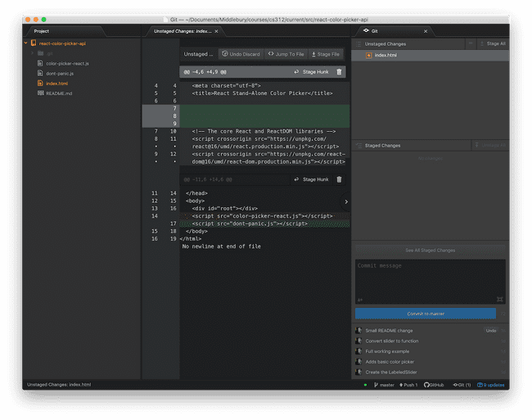
Task: Open color-picker-react.js in project tree
Action: click(x=67, y=63)
